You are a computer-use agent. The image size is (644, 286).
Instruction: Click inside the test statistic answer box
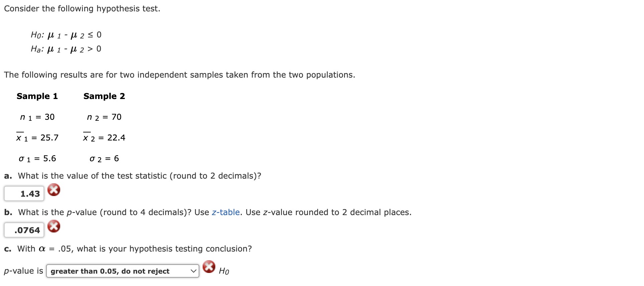tap(24, 193)
